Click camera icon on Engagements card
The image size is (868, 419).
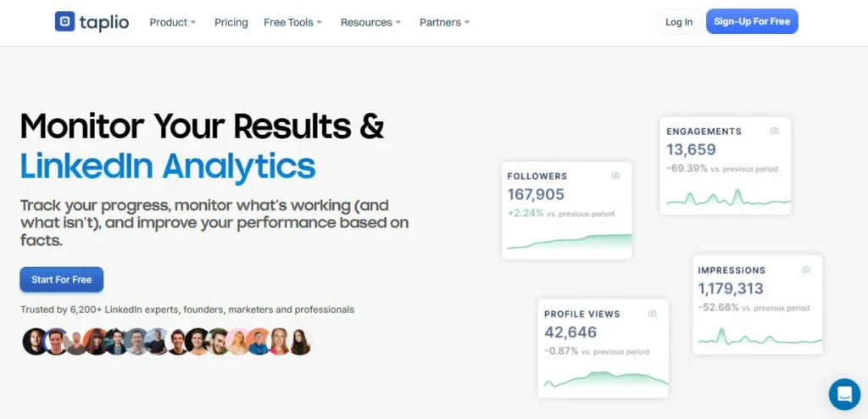click(x=775, y=131)
